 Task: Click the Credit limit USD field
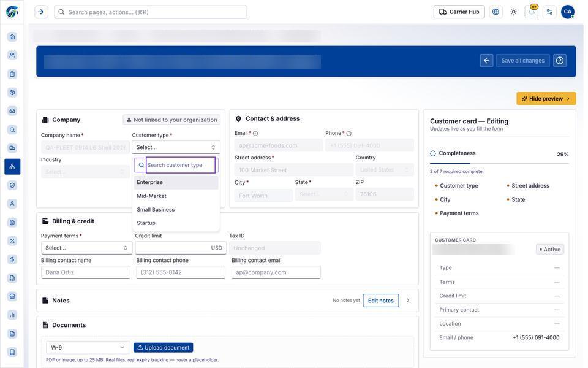pos(181,248)
